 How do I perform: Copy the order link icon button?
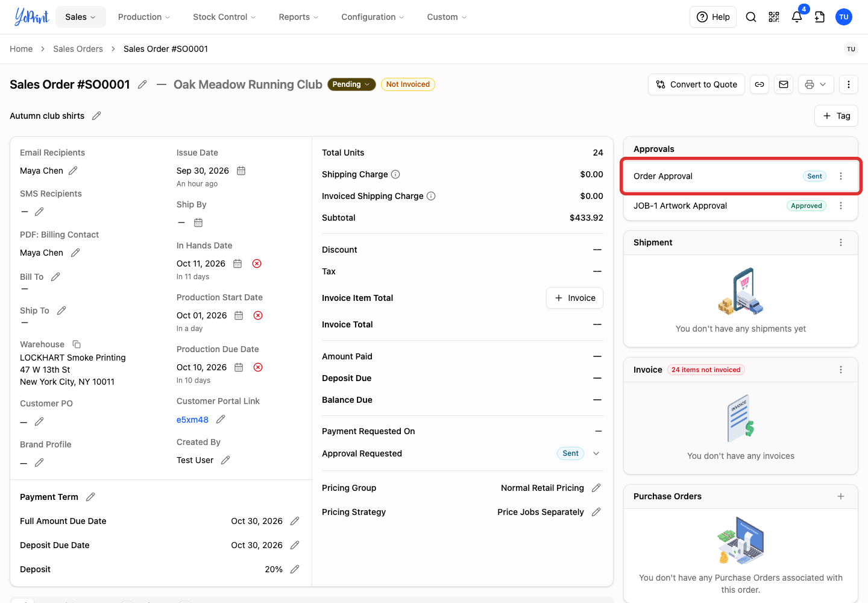pos(759,84)
